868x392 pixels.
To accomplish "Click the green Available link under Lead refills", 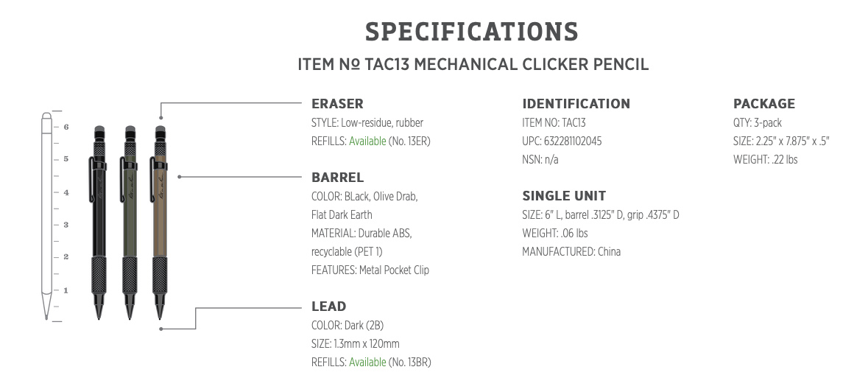I will [367, 362].
